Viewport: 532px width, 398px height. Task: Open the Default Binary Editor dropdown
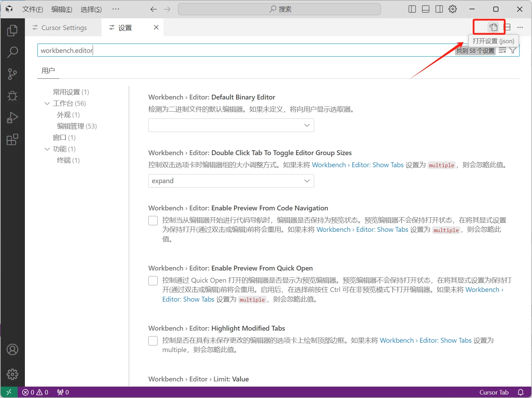(231, 125)
